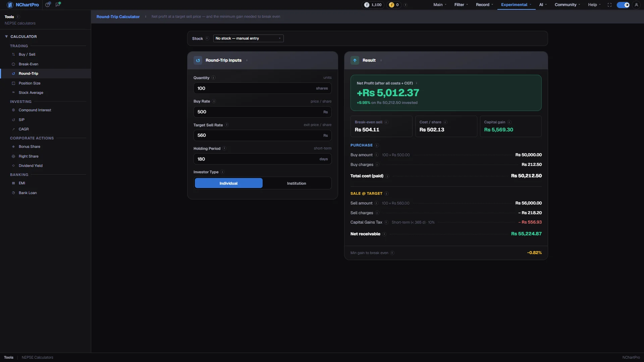The image size is (644, 362).
Task: Select Institution investor type
Action: tap(297, 183)
